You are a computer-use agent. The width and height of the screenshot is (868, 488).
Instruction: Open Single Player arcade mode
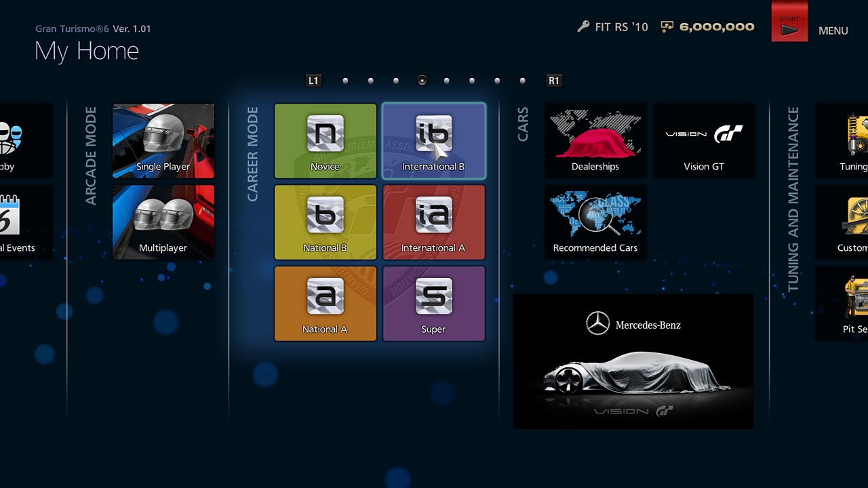(x=163, y=141)
